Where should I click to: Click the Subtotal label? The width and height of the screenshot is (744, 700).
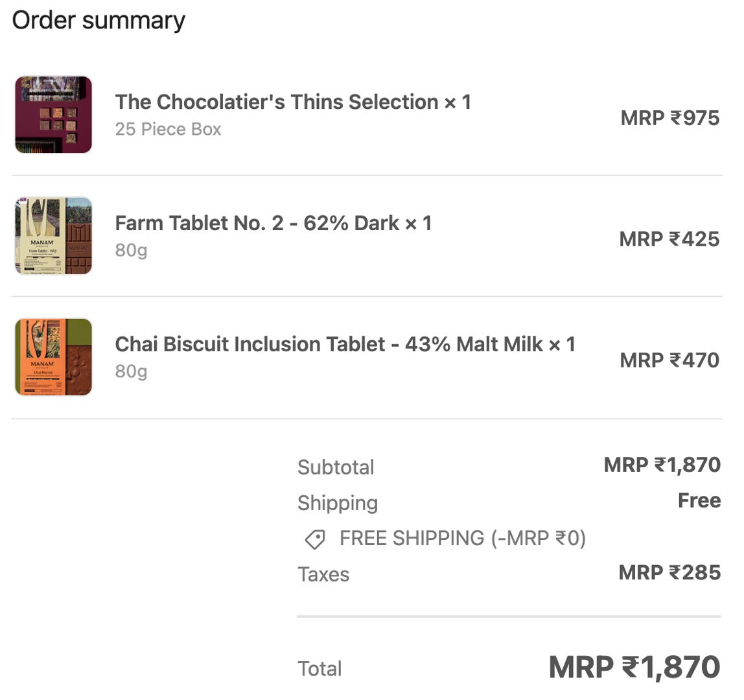(x=336, y=467)
